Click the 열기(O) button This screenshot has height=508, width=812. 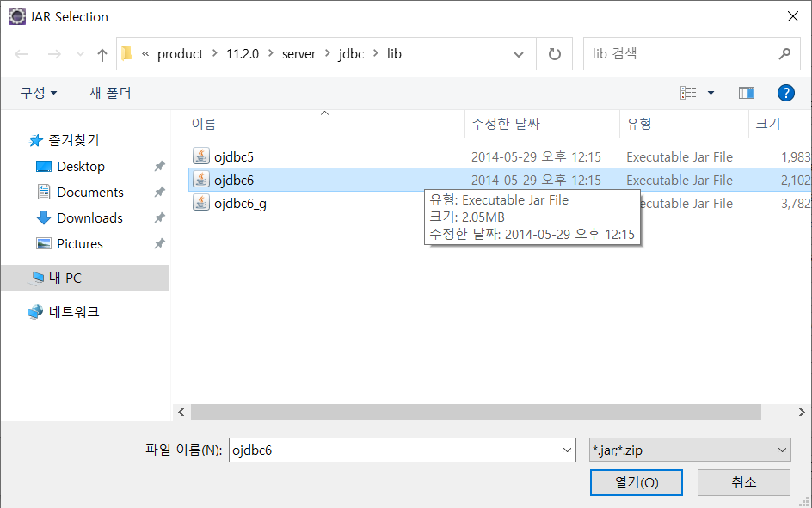point(636,483)
